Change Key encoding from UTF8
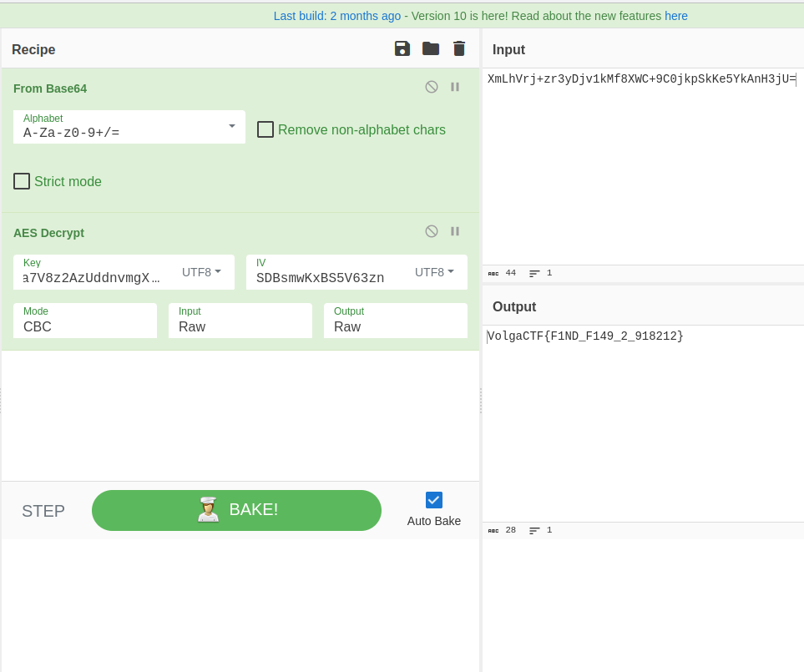Image resolution: width=804 pixels, height=672 pixels. coord(201,272)
